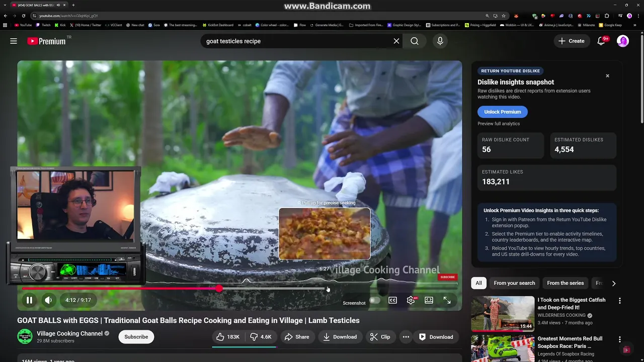
Task: Seek the video progress bar to 6:27
Action: tap(325, 289)
